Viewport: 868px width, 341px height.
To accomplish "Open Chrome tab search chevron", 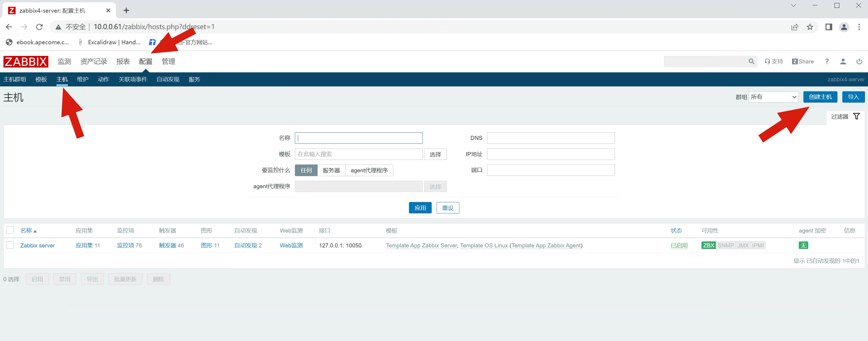I will 793,5.
